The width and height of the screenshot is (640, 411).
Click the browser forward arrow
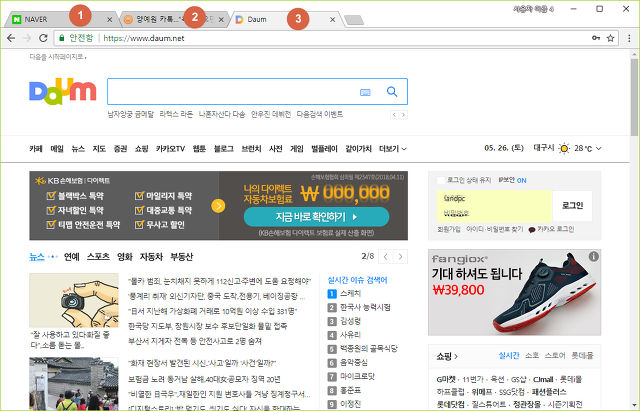(x=27, y=38)
